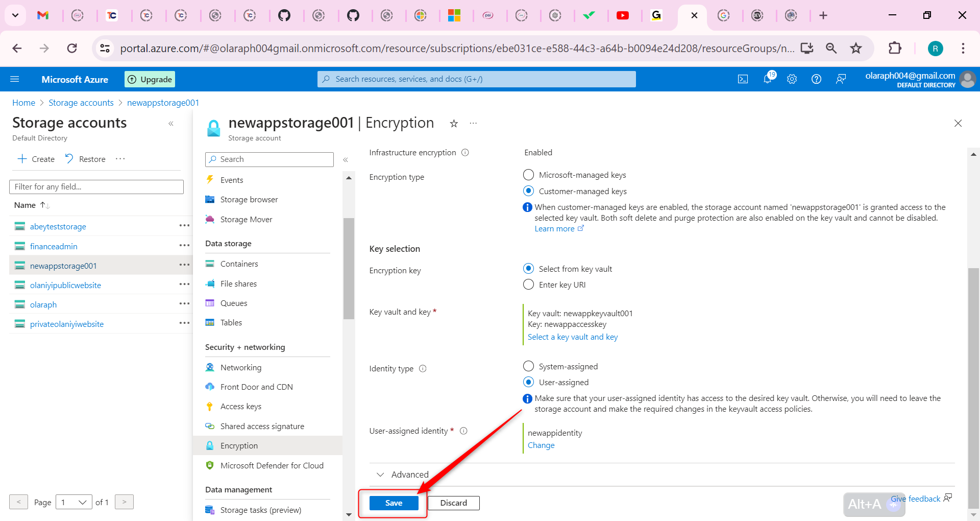This screenshot has width=980, height=521.
Task: Choose Select from key vault option
Action: coord(528,269)
